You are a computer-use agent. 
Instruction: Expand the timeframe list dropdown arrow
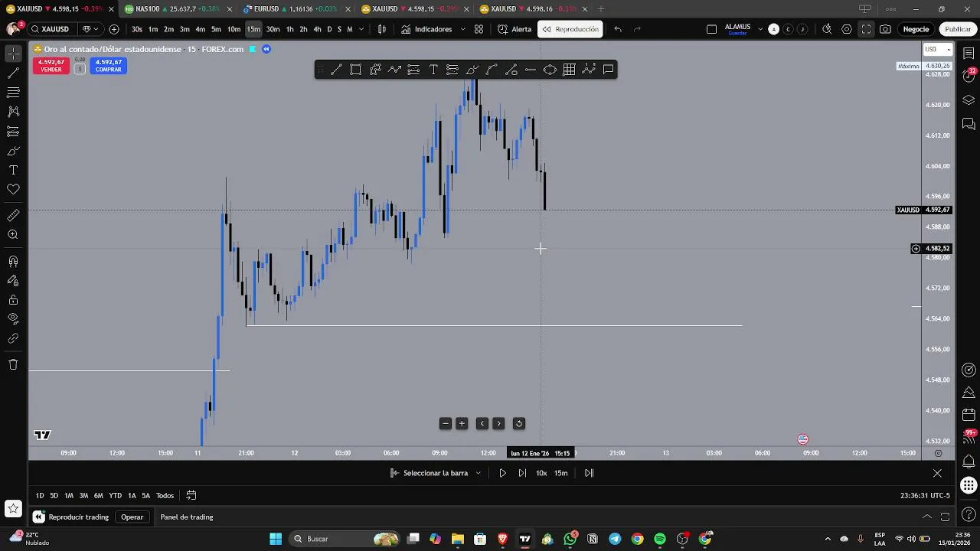pos(361,29)
